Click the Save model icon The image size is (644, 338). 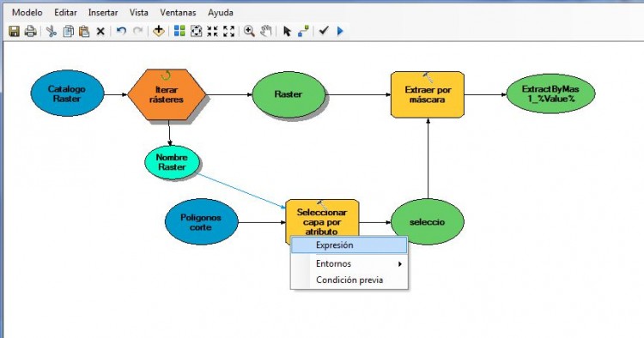point(15,31)
